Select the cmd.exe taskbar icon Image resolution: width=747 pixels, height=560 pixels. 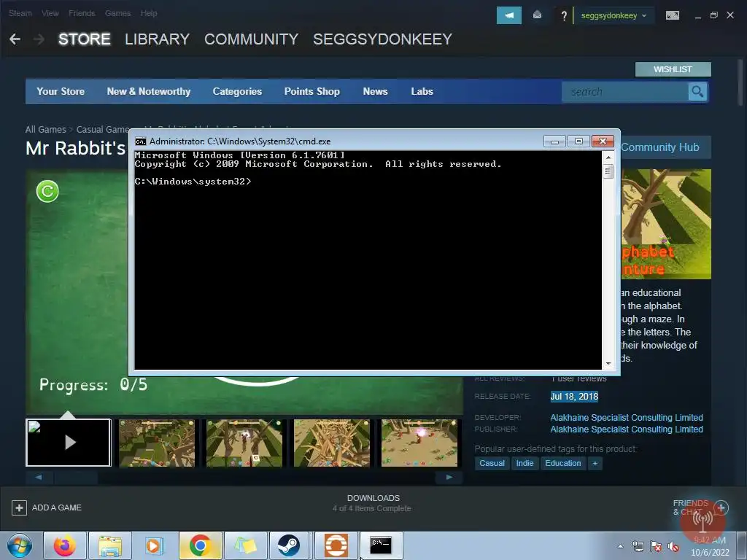pos(381,545)
